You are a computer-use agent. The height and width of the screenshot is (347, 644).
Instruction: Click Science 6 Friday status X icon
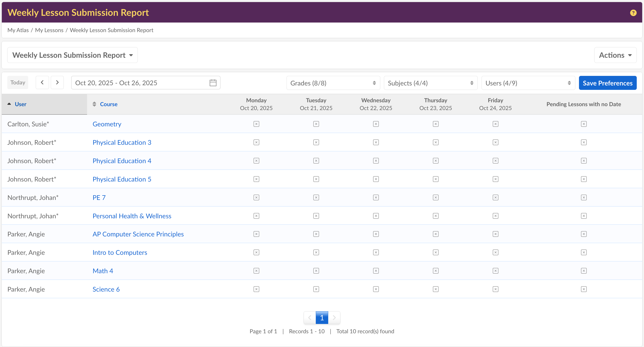coord(495,289)
